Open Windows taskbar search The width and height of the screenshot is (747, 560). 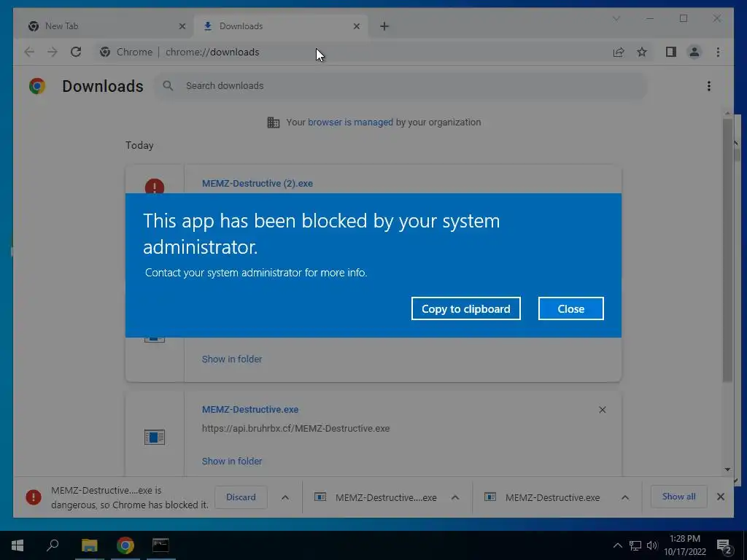pos(53,545)
